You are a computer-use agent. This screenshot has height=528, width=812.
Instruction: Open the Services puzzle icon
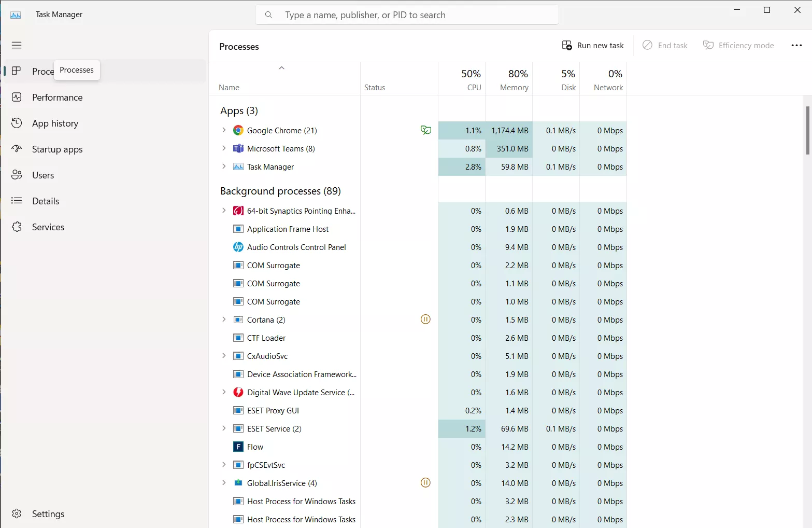point(17,227)
